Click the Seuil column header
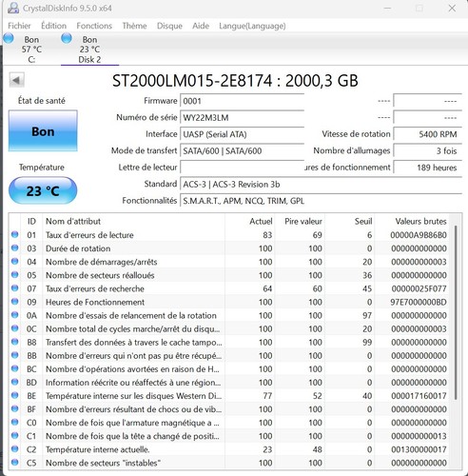Viewport: 468px width, 476px height. coord(350,221)
